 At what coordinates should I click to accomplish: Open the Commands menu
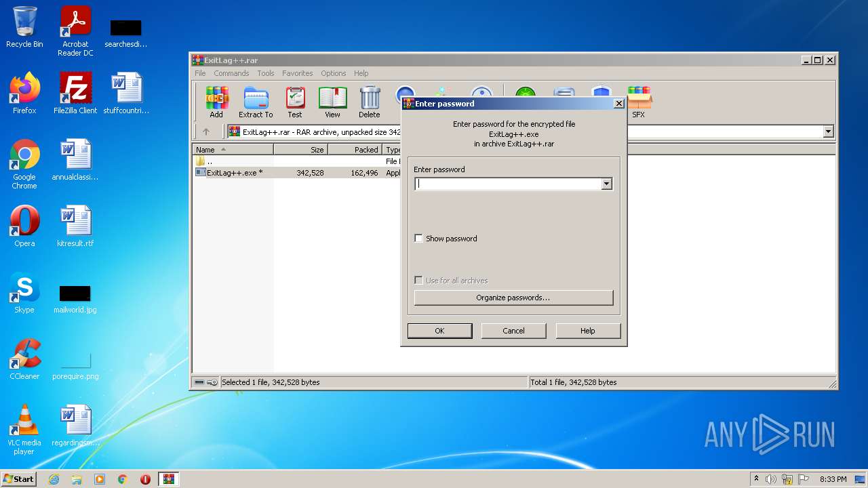[231, 73]
